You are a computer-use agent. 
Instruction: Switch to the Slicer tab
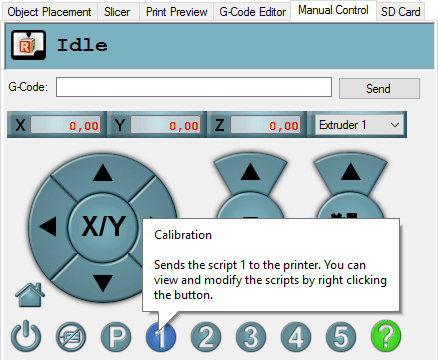(117, 12)
